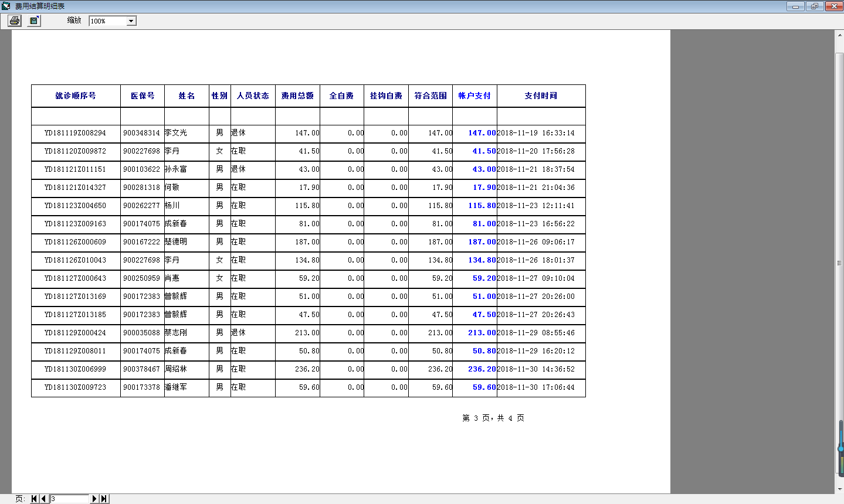This screenshot has width=844, height=504.
Task: Click the name 李文光
Action: point(176,133)
